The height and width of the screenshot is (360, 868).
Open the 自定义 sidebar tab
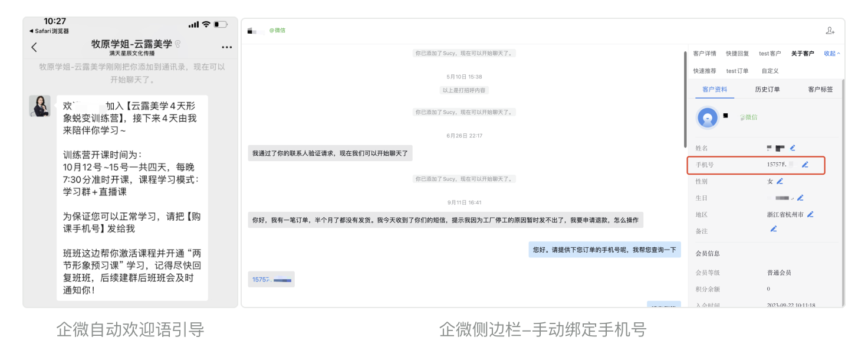[770, 71]
